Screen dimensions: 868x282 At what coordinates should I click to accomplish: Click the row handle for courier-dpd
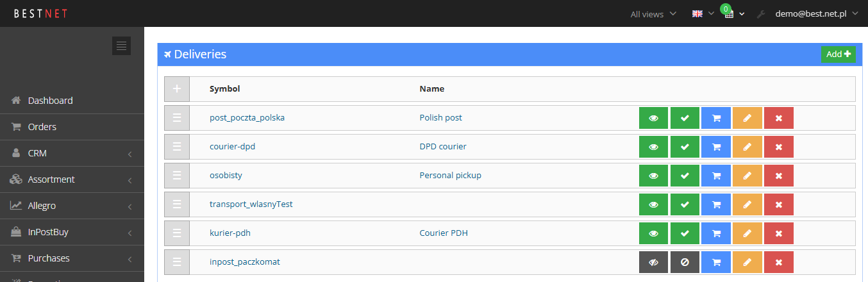click(177, 147)
